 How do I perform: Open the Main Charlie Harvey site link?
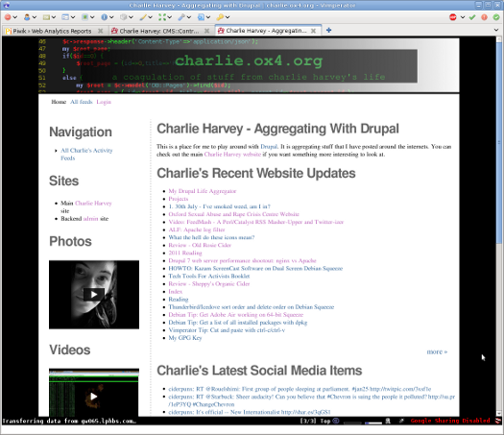93,204
